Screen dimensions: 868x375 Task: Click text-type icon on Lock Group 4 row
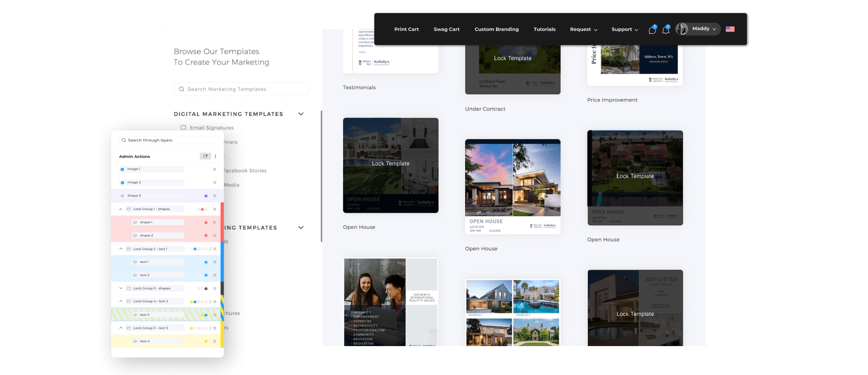[210, 301]
